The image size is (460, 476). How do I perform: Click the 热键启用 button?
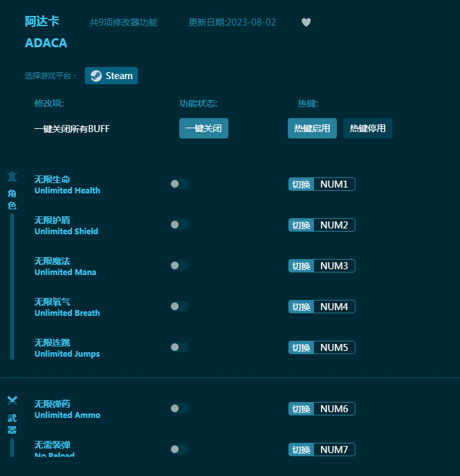pyautogui.click(x=312, y=128)
